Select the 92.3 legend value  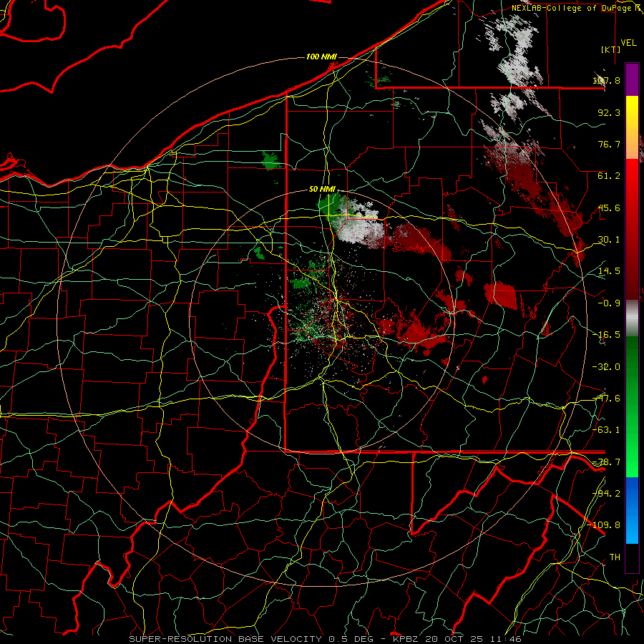[609, 112]
